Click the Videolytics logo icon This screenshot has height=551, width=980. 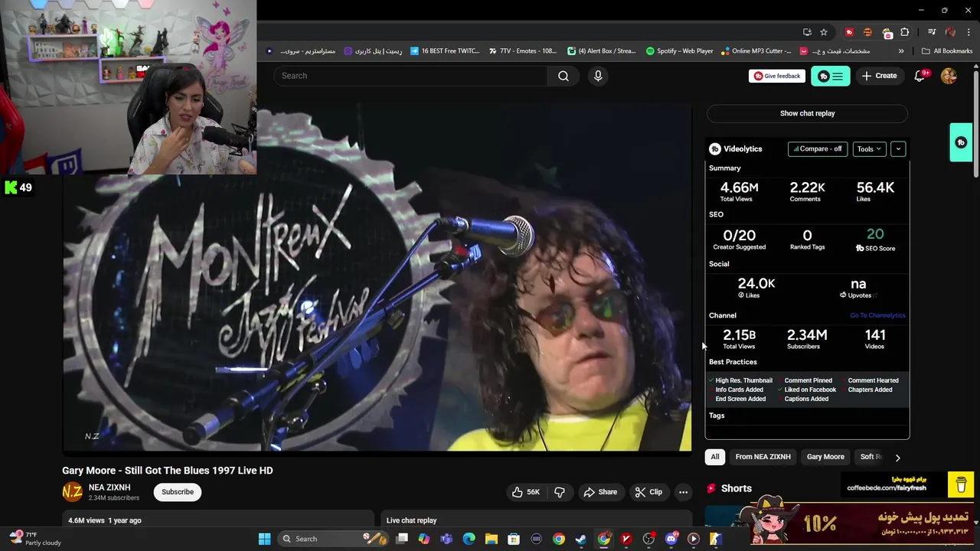pos(715,149)
